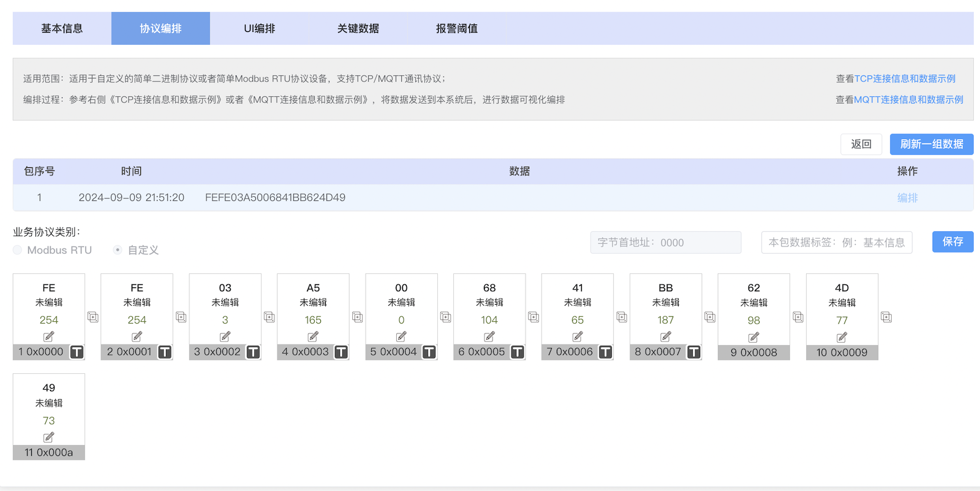Click merge icon right of card 0x0000
Image resolution: width=980 pixels, height=491 pixels.
point(93,317)
